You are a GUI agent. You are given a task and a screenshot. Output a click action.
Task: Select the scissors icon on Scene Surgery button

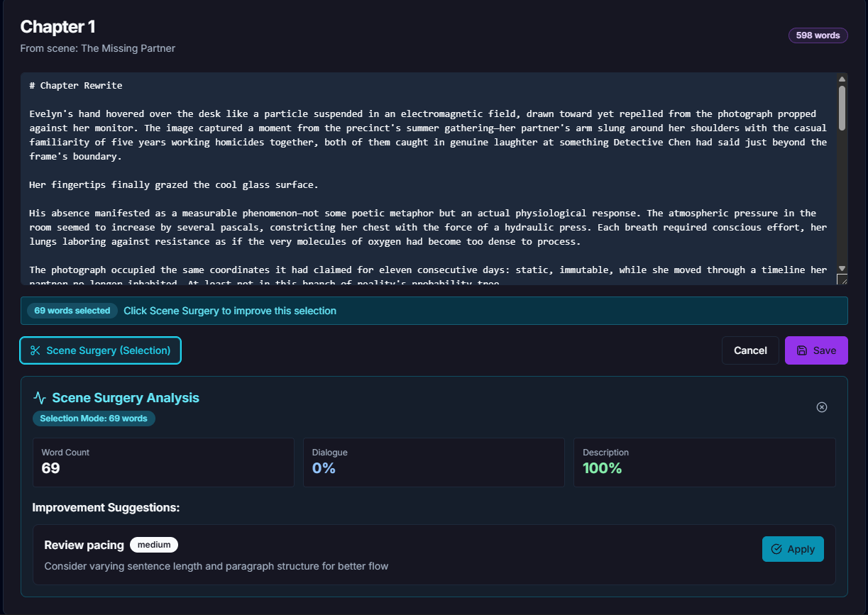(x=35, y=350)
